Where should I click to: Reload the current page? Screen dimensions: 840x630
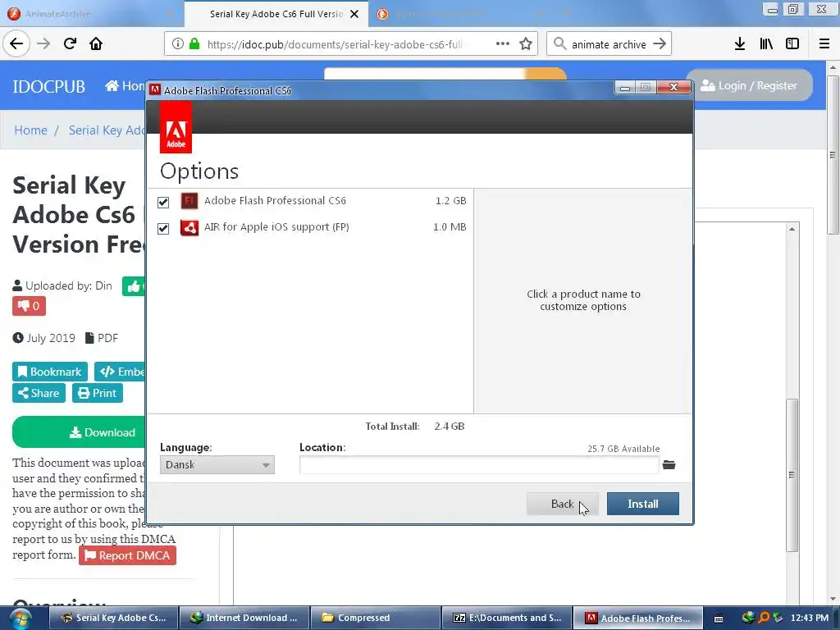[70, 43]
